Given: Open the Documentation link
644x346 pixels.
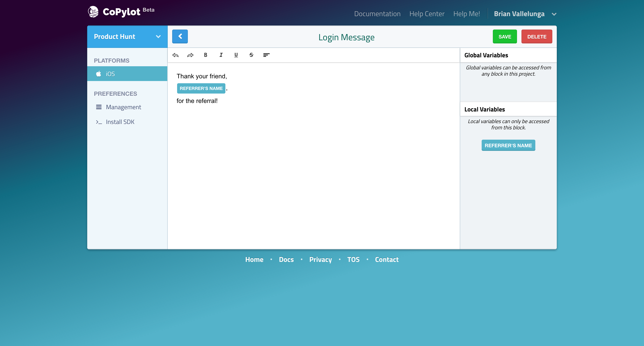Looking at the screenshot, I should click(x=377, y=14).
